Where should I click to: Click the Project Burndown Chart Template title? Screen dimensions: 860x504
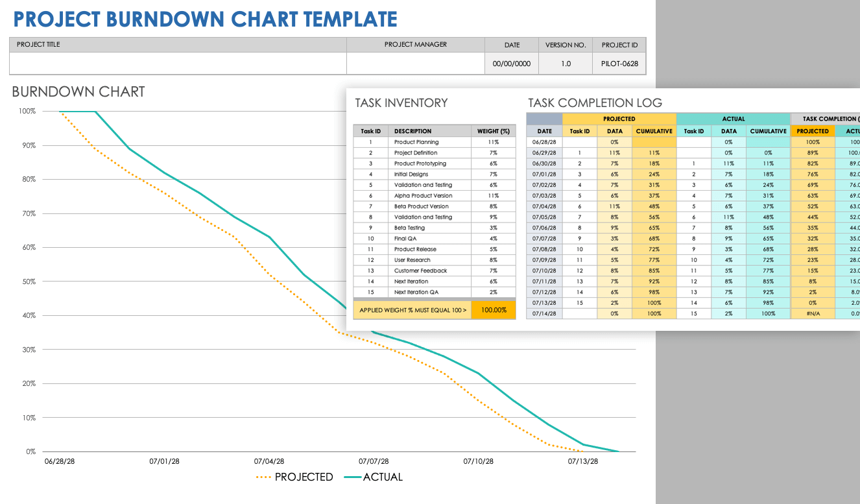pos(205,19)
